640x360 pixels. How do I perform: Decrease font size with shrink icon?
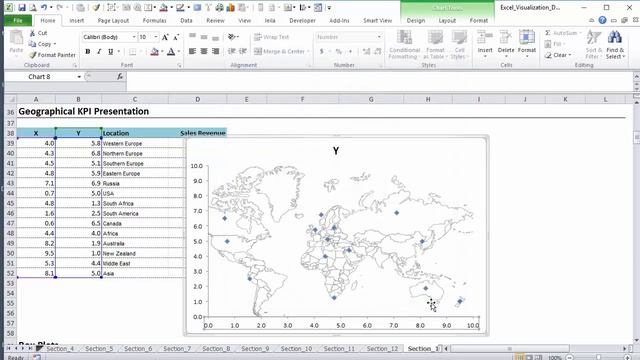tap(176, 37)
